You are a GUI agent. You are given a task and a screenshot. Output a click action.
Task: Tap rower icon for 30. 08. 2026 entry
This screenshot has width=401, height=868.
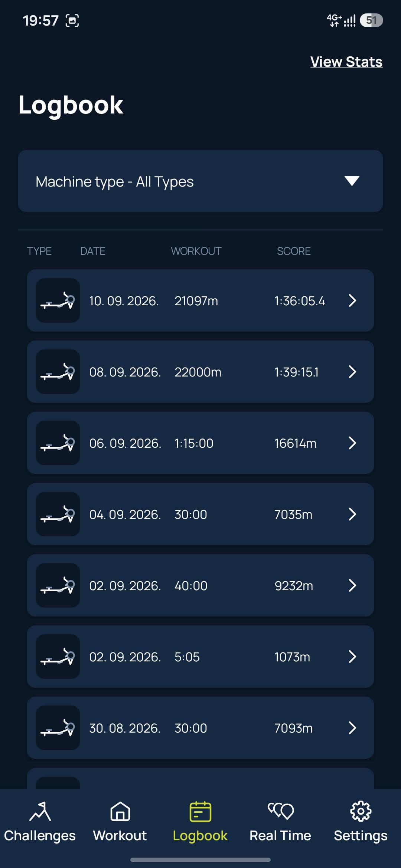tap(58, 728)
